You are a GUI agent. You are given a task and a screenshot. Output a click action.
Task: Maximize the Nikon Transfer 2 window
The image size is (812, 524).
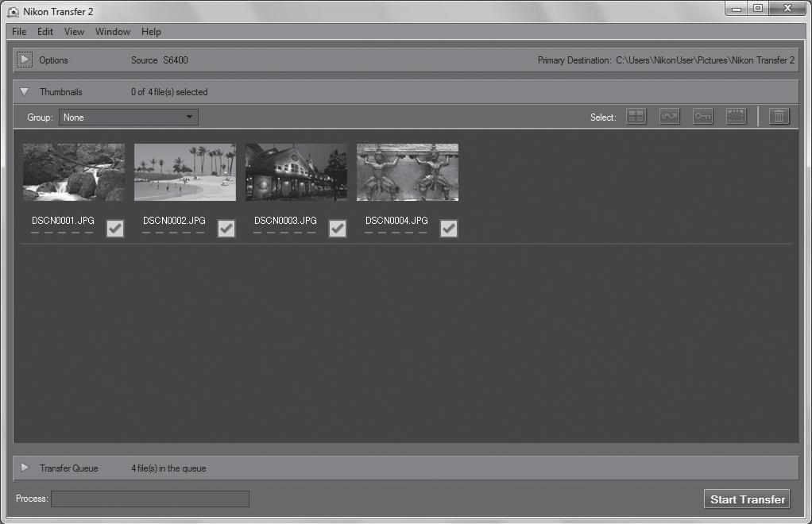(758, 8)
